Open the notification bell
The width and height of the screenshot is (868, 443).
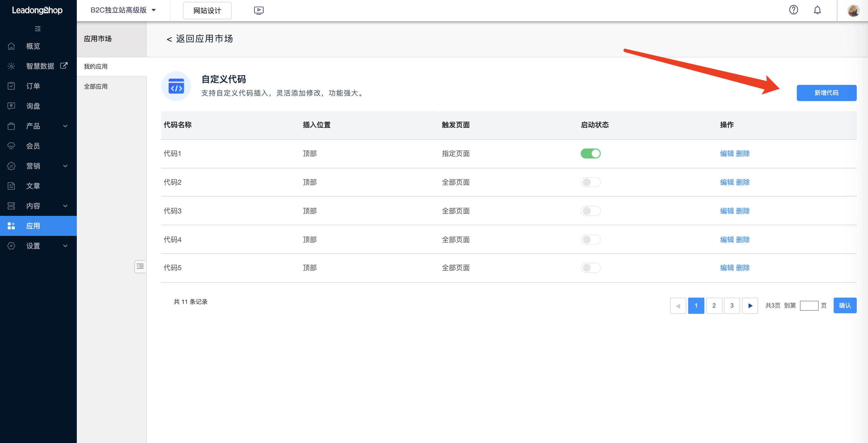(817, 10)
